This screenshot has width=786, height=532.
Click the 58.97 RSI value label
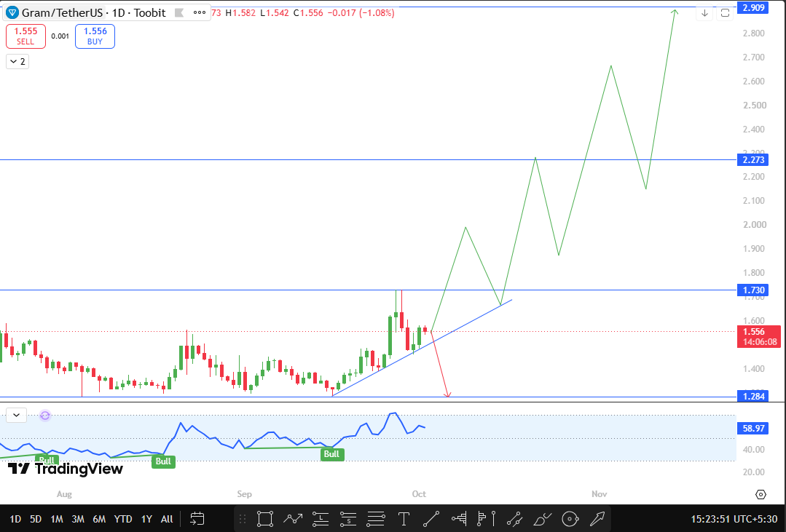(x=753, y=429)
